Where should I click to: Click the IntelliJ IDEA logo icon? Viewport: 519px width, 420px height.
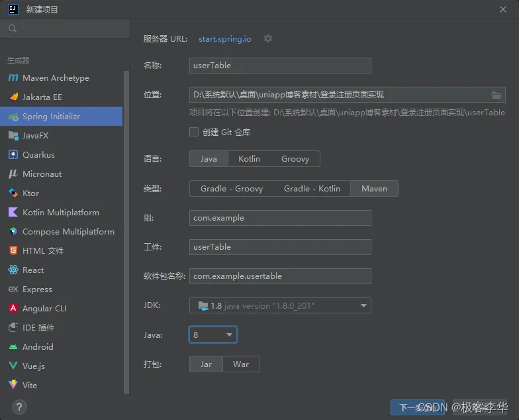point(13,9)
